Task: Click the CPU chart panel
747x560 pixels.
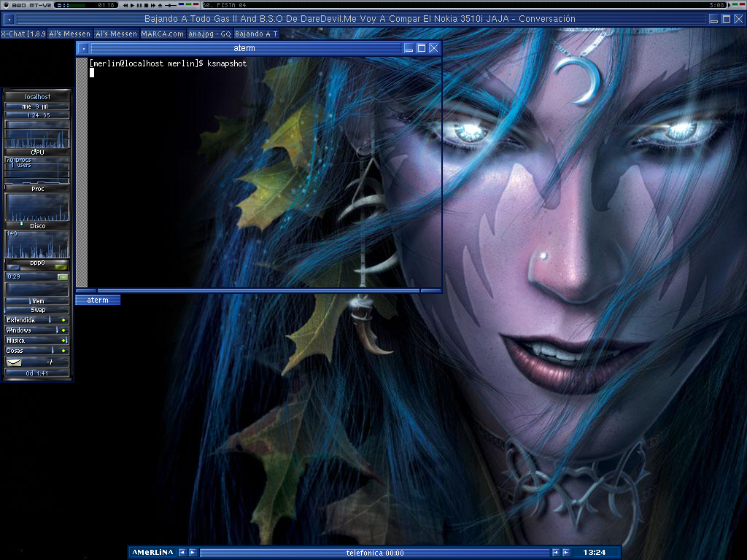Action: pos(37,135)
